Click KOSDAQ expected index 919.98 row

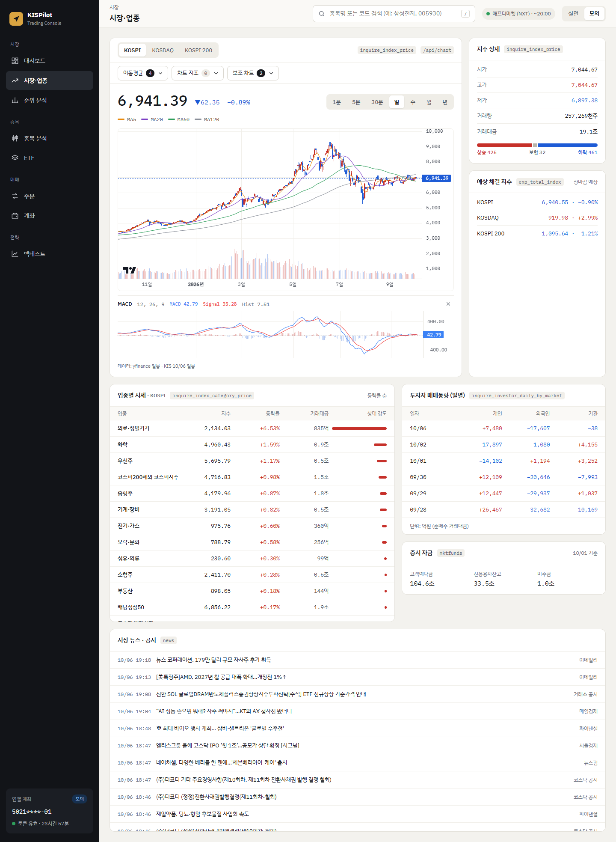coord(537,218)
